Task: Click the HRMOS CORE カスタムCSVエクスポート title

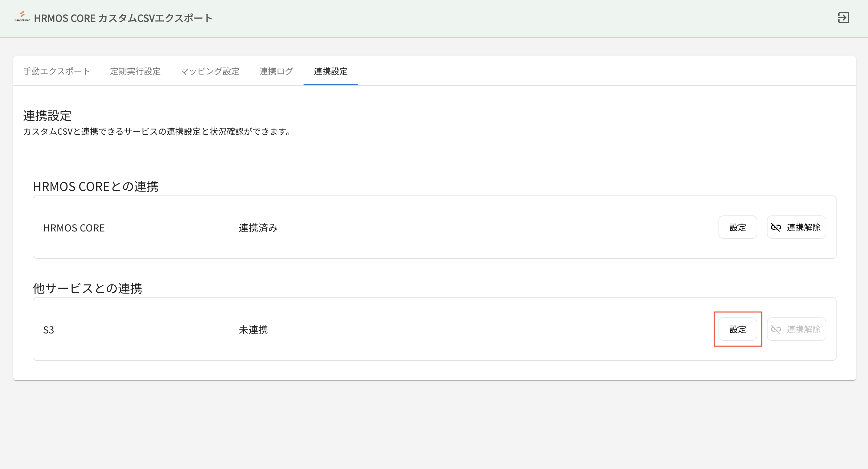Action: (123, 18)
